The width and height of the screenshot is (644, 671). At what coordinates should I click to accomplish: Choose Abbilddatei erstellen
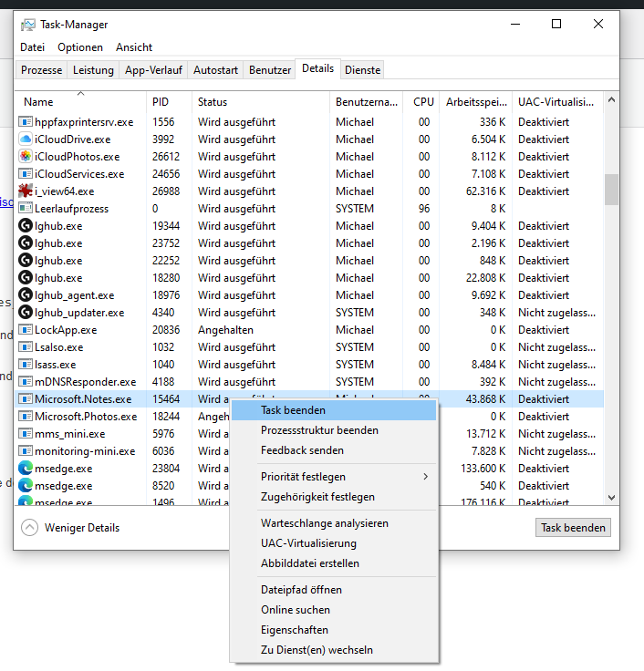334,563
